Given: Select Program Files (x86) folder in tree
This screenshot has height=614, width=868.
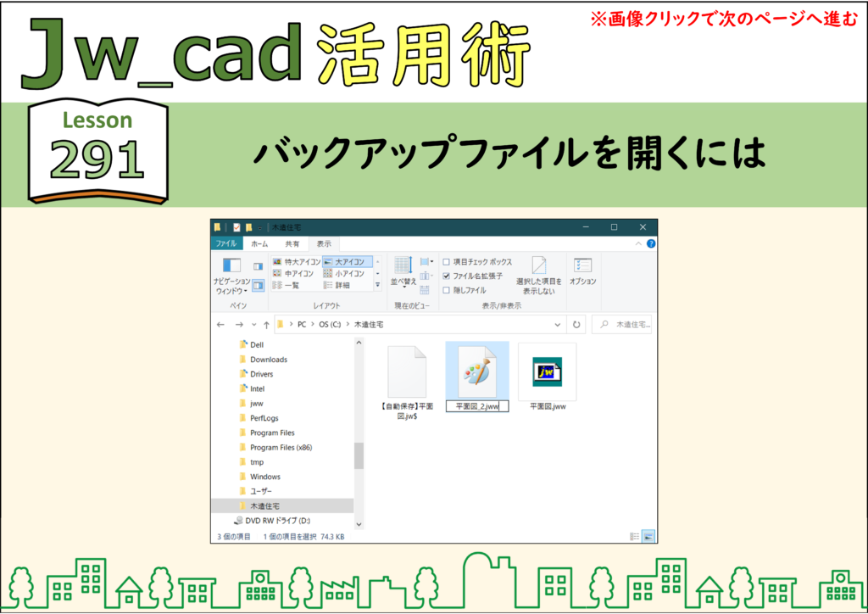Looking at the screenshot, I should click(x=275, y=447).
